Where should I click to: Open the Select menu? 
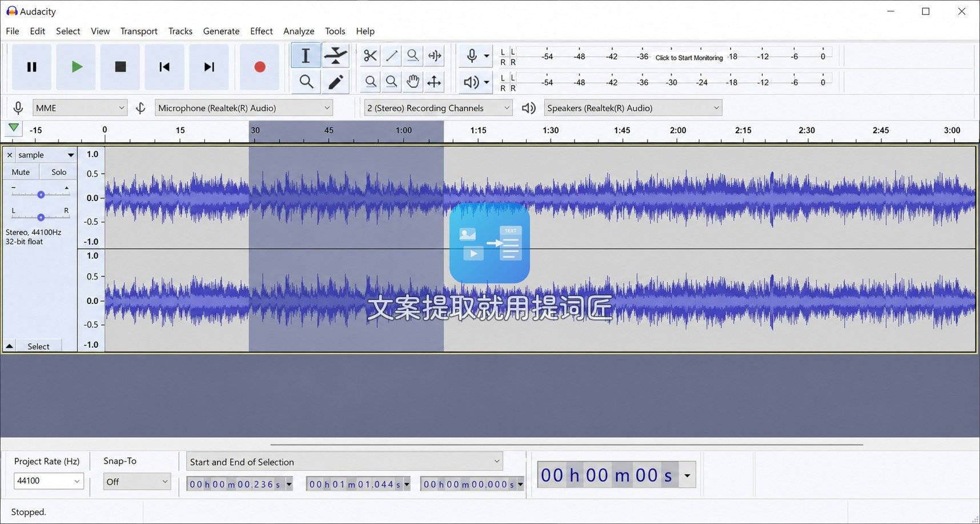(68, 31)
